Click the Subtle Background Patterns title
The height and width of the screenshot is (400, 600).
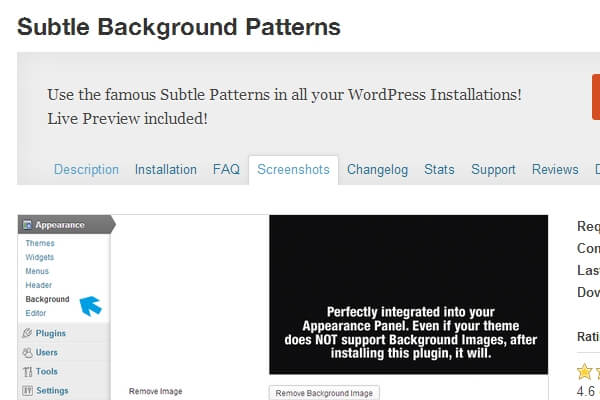[179, 27]
